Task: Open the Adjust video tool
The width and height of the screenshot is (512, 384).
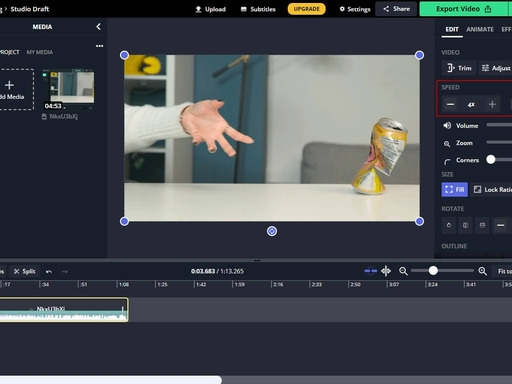Action: click(496, 68)
